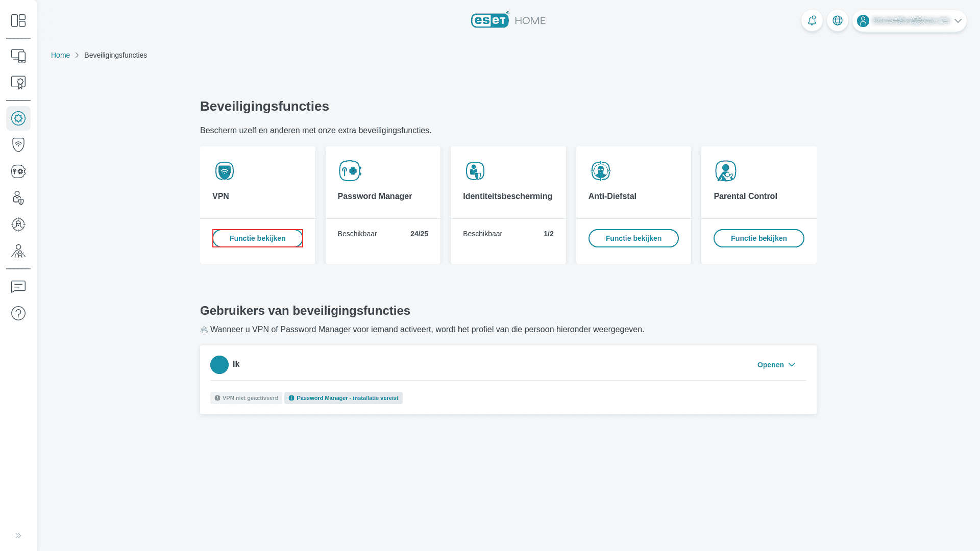Image resolution: width=980 pixels, height=551 pixels.
Task: Open the Parental Control sidebar icon
Action: [18, 251]
